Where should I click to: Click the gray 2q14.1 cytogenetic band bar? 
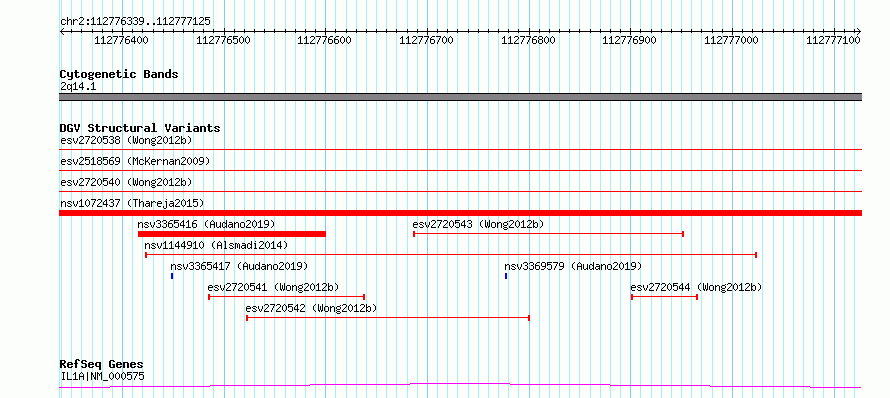click(460, 97)
